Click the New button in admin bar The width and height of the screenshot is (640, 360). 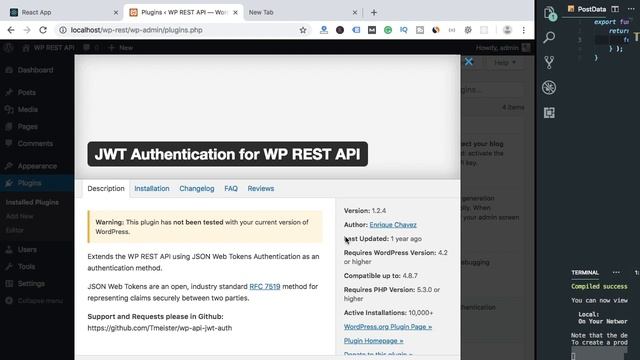pos(121,48)
